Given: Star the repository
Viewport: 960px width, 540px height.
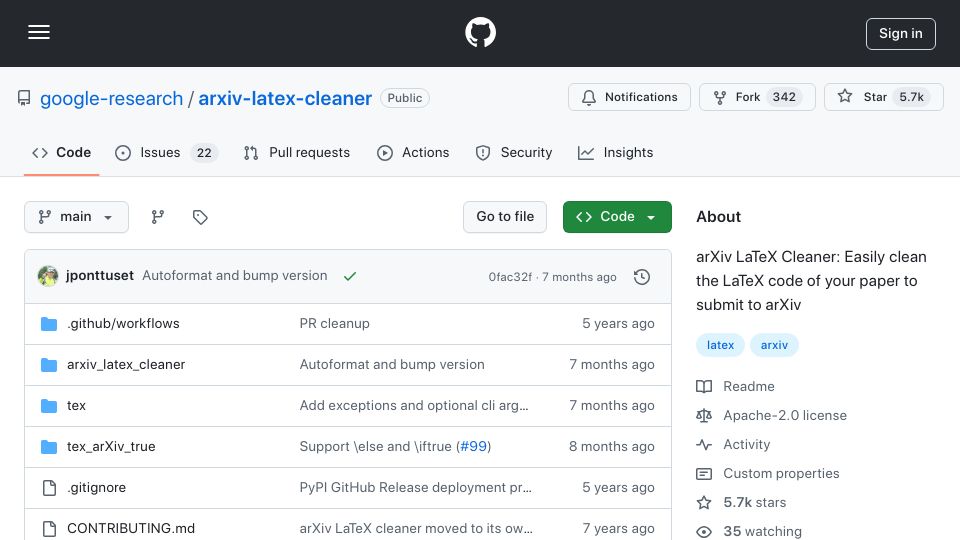Looking at the screenshot, I should [883, 97].
